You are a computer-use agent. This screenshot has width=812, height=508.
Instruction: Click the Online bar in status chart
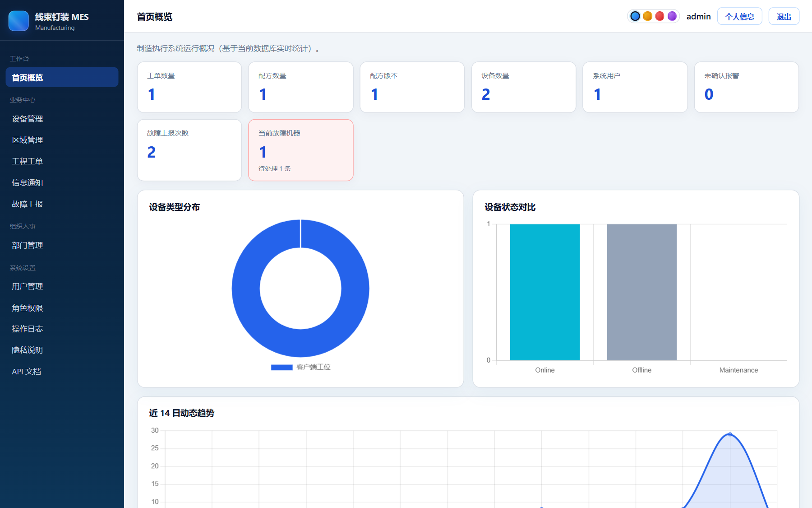coord(545,292)
